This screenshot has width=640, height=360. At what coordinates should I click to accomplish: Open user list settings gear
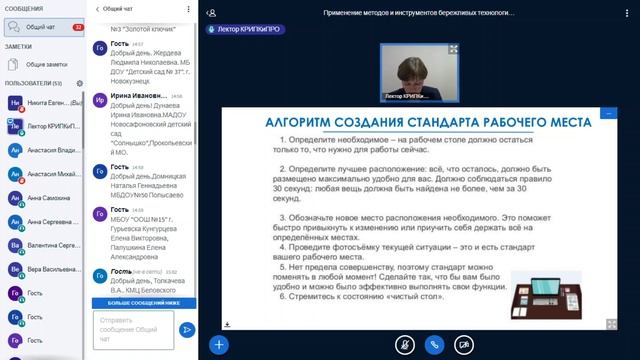tap(80, 83)
